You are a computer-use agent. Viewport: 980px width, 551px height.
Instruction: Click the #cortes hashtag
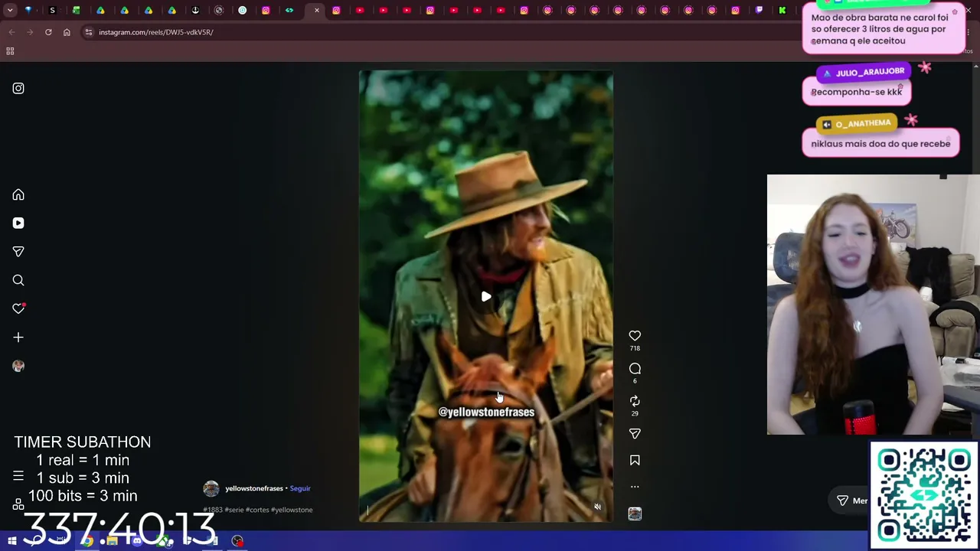click(257, 510)
